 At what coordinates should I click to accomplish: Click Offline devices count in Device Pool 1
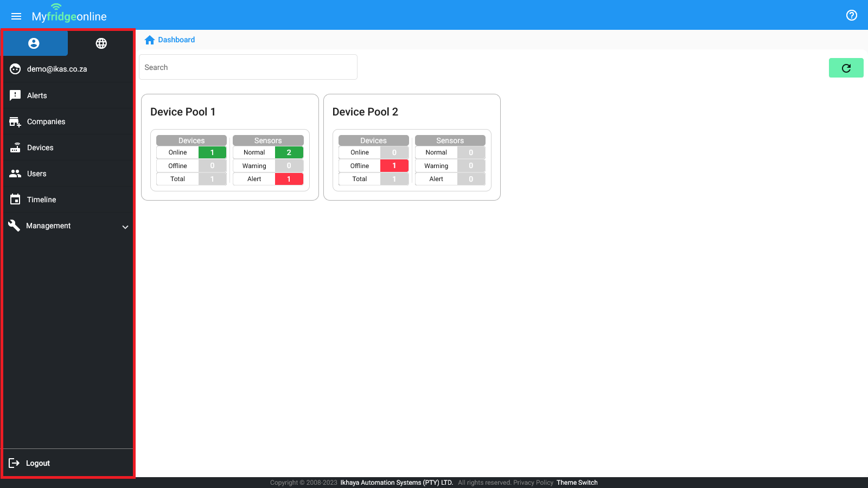tap(212, 166)
